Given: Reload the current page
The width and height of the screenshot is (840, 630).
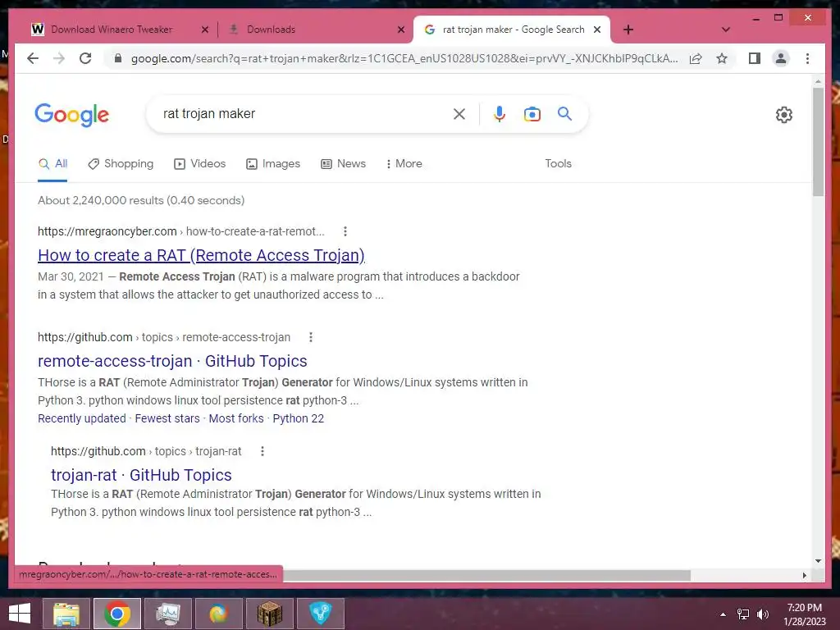Looking at the screenshot, I should 85,58.
